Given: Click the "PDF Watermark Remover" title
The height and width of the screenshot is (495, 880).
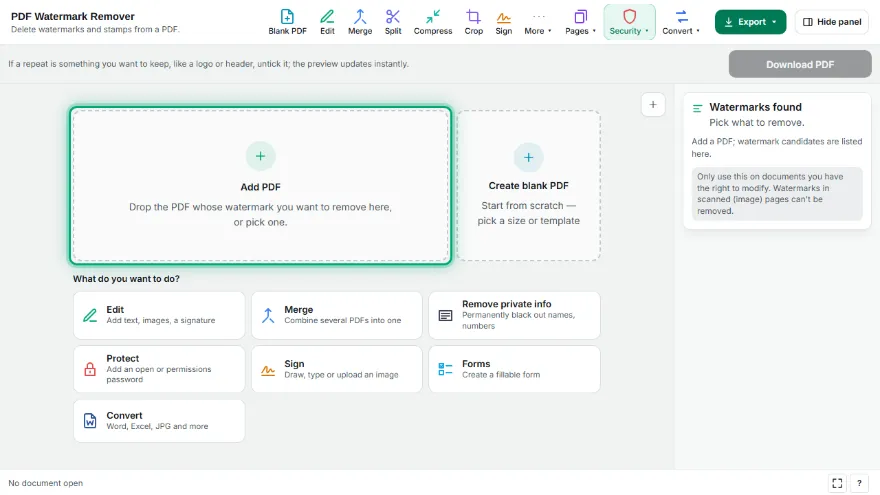Looking at the screenshot, I should [x=73, y=16].
